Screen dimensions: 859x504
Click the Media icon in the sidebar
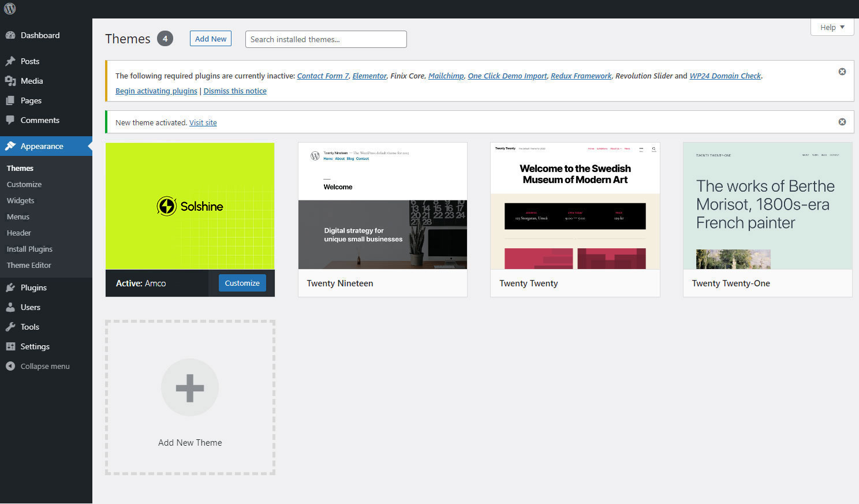click(10, 81)
